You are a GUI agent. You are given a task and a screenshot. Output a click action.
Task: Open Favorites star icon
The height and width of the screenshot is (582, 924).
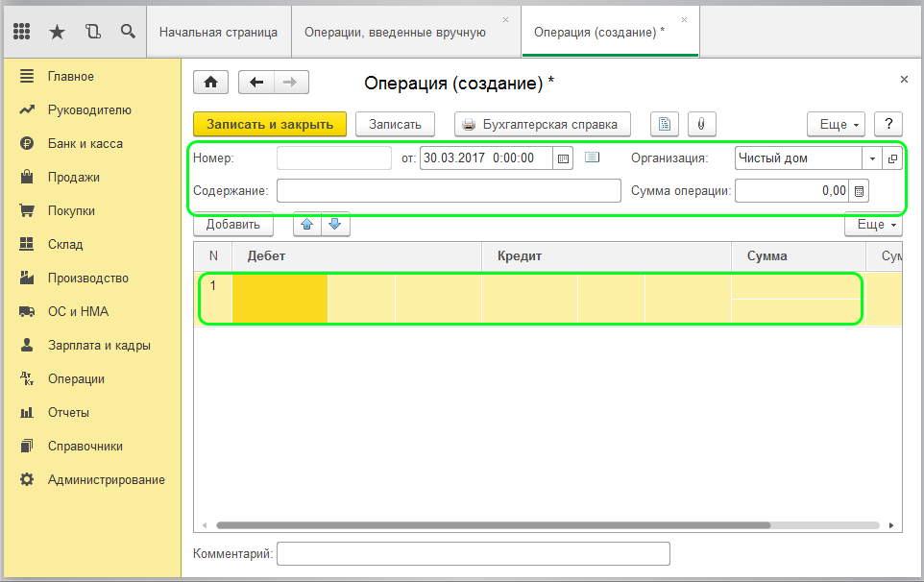click(57, 32)
